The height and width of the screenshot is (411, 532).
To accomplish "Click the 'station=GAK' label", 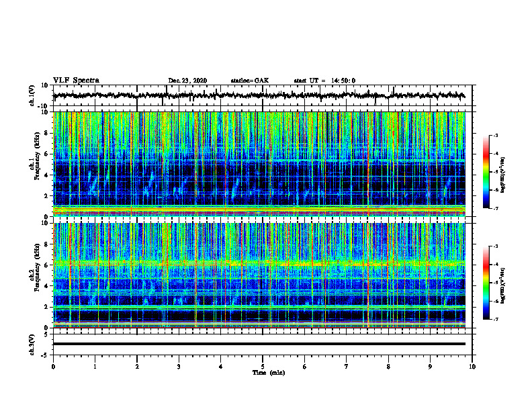I will pyautogui.click(x=250, y=81).
